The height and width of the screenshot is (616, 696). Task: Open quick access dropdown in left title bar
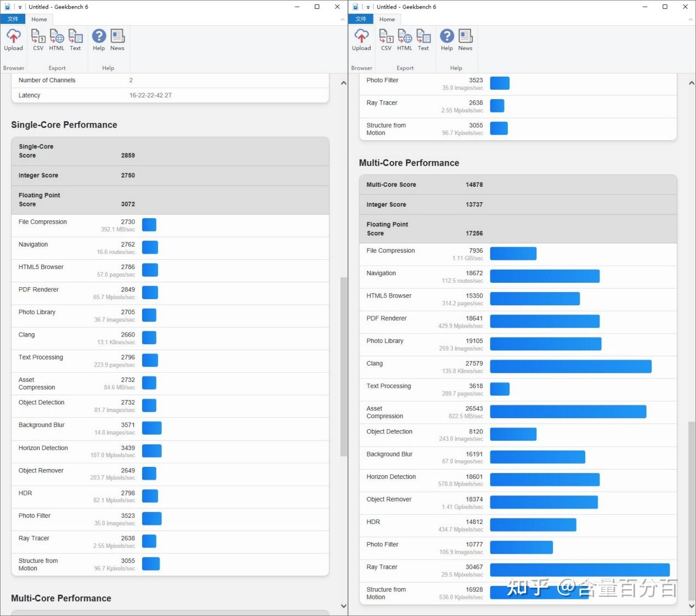(20, 7)
